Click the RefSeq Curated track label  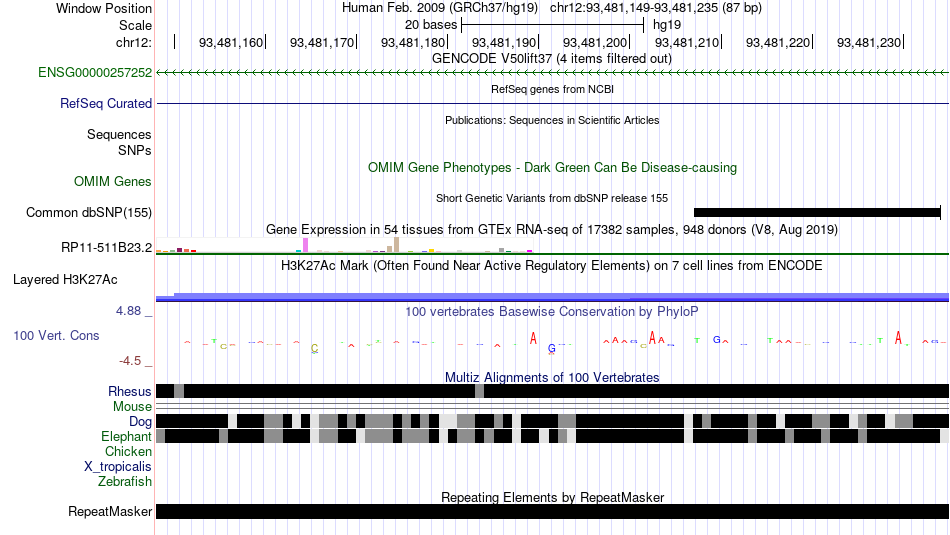[x=106, y=104]
